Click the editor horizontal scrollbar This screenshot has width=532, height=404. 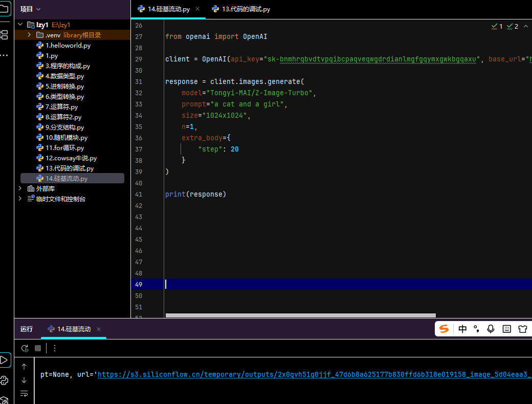point(301,315)
